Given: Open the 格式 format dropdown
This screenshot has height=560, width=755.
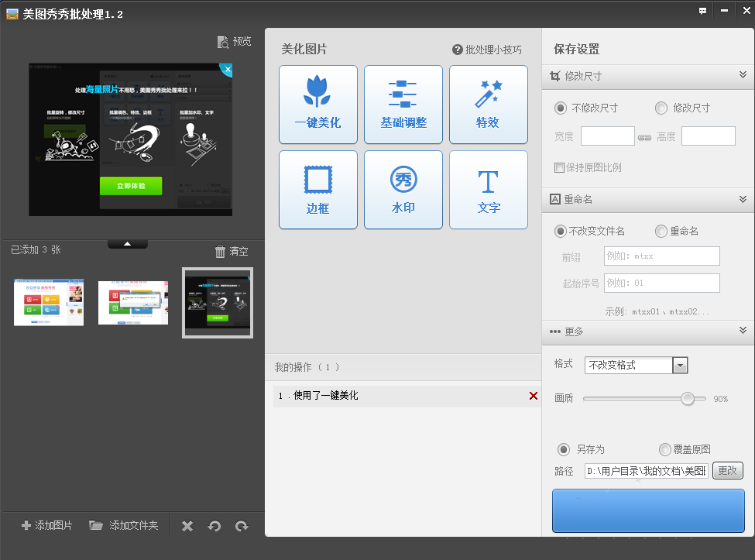Looking at the screenshot, I should (x=680, y=366).
